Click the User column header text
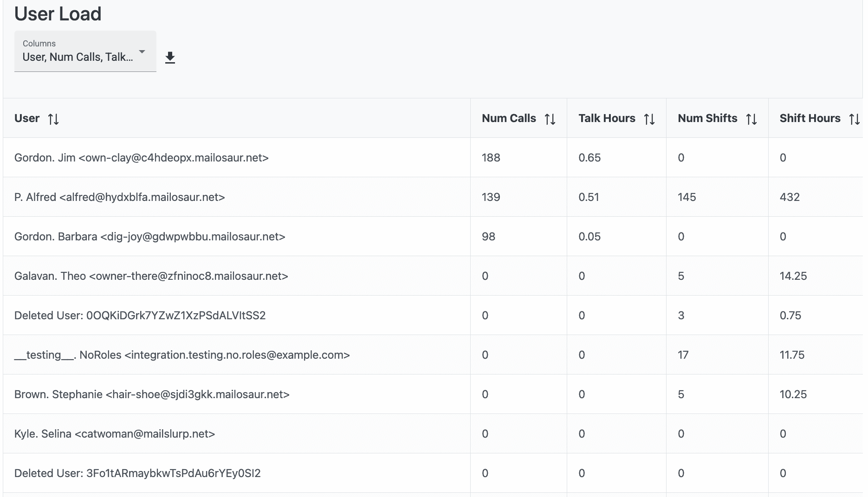This screenshot has height=497, width=868. (27, 118)
